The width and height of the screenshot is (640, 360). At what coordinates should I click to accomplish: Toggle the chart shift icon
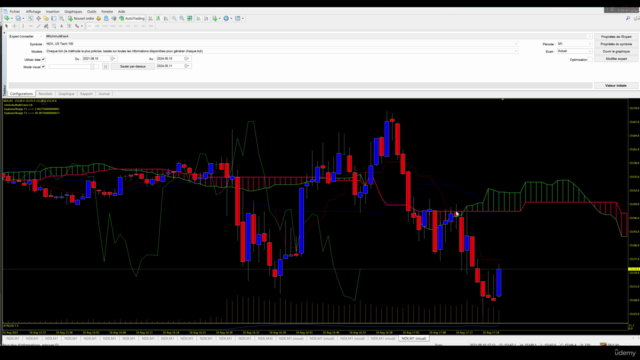coord(206,18)
